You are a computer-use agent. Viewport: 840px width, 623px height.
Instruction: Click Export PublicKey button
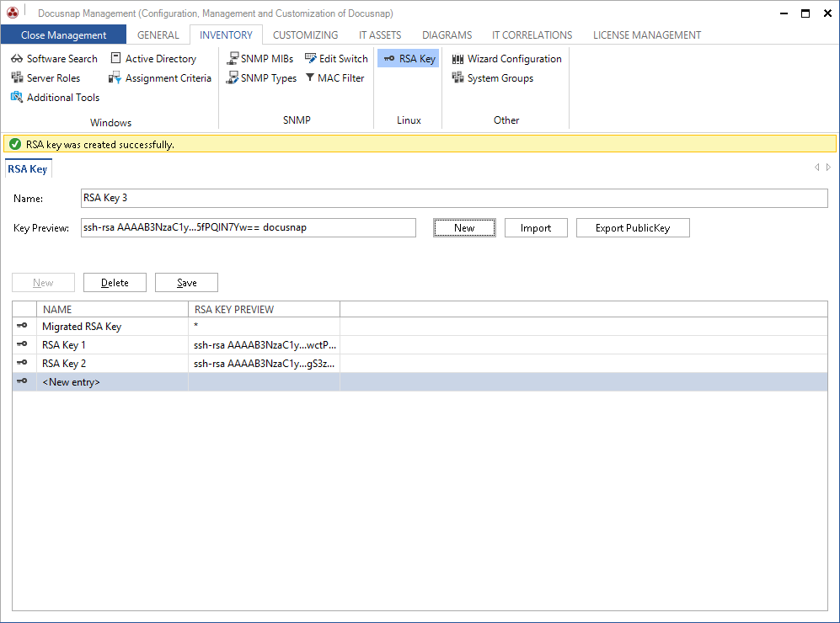point(633,227)
